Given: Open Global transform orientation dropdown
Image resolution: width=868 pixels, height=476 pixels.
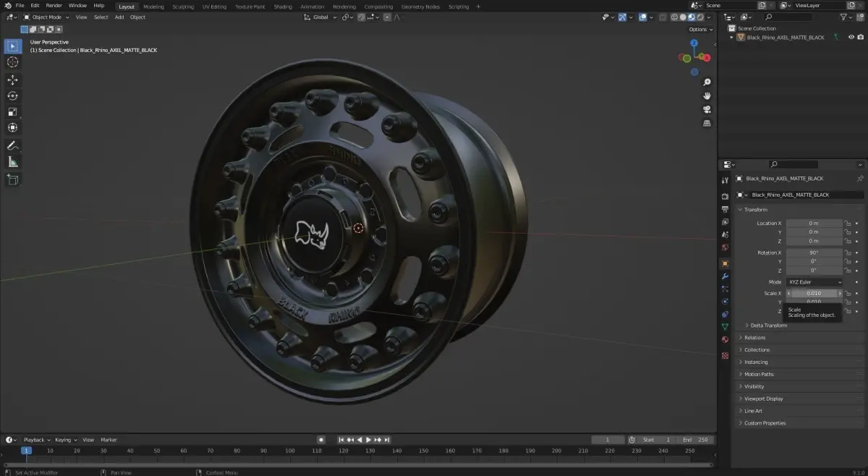Looking at the screenshot, I should (x=320, y=17).
